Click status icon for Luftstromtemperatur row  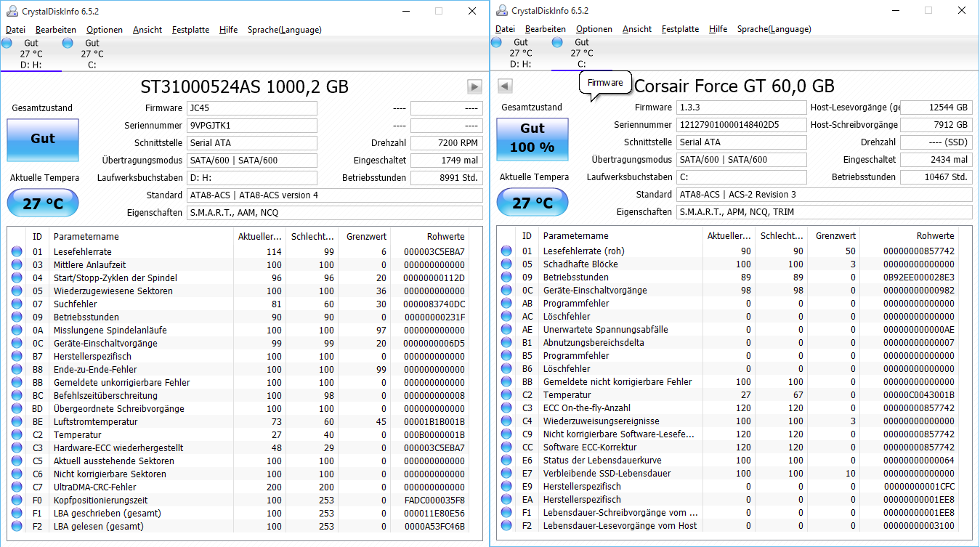click(x=17, y=422)
